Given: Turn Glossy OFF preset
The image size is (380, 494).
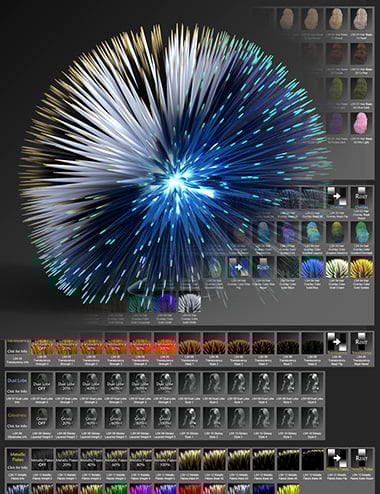Looking at the screenshot, I should (x=42, y=418).
